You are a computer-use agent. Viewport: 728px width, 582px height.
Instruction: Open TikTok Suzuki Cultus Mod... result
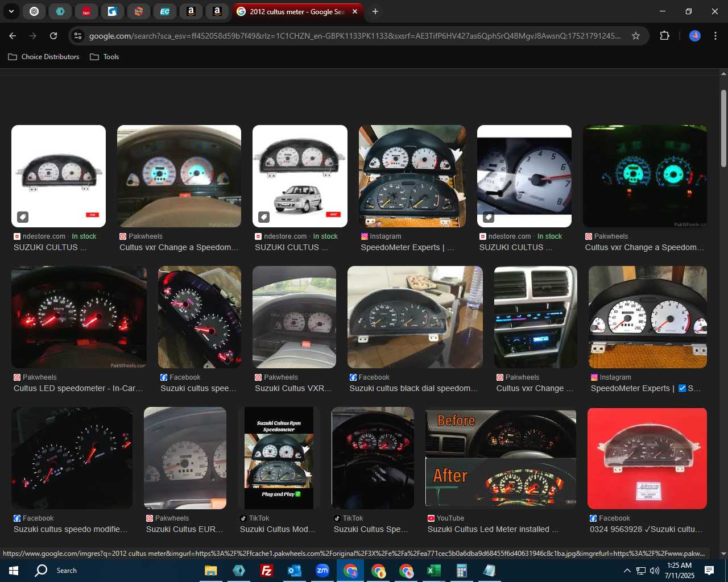[278, 529]
